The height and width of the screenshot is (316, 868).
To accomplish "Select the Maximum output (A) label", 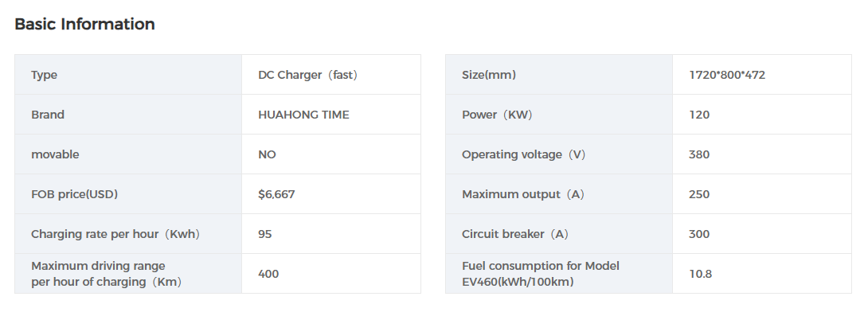I will click(523, 194).
